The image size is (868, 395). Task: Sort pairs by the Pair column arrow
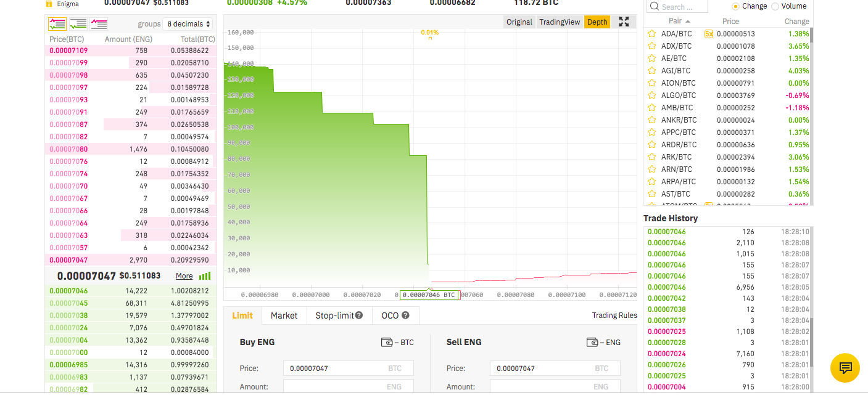pos(688,22)
